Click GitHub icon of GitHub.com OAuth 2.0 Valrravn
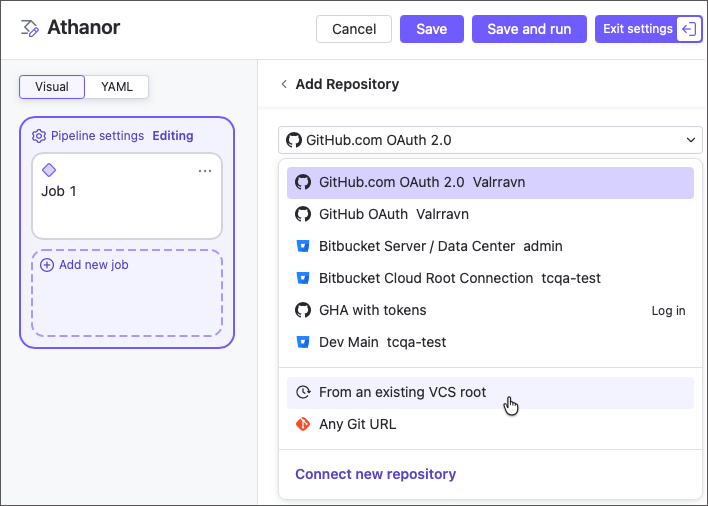Viewport: 708px width, 506px height. (303, 182)
